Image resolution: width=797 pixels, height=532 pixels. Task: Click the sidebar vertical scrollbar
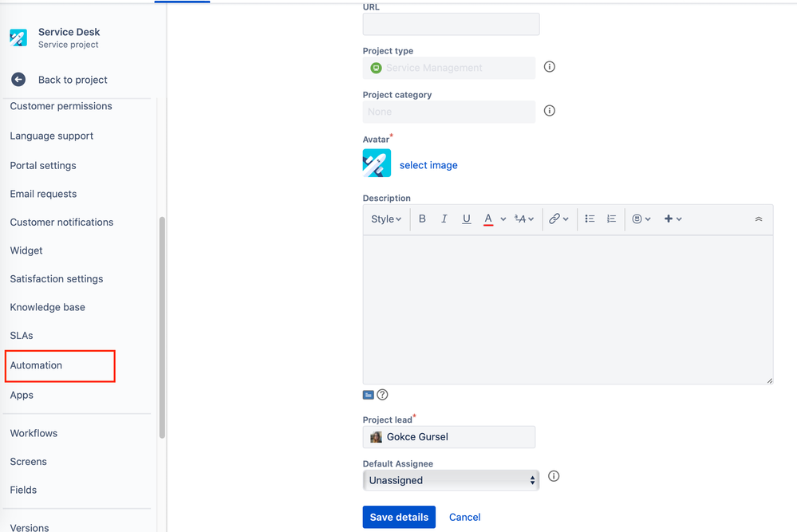(162, 327)
